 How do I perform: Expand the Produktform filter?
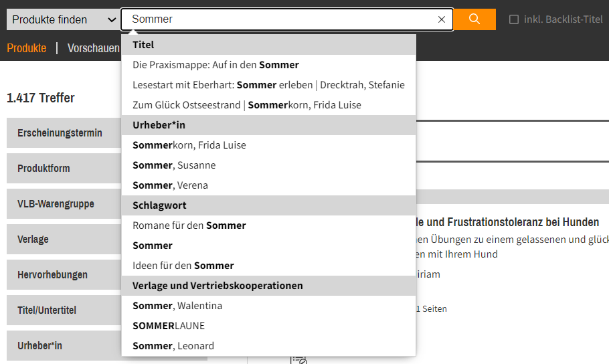(x=64, y=168)
